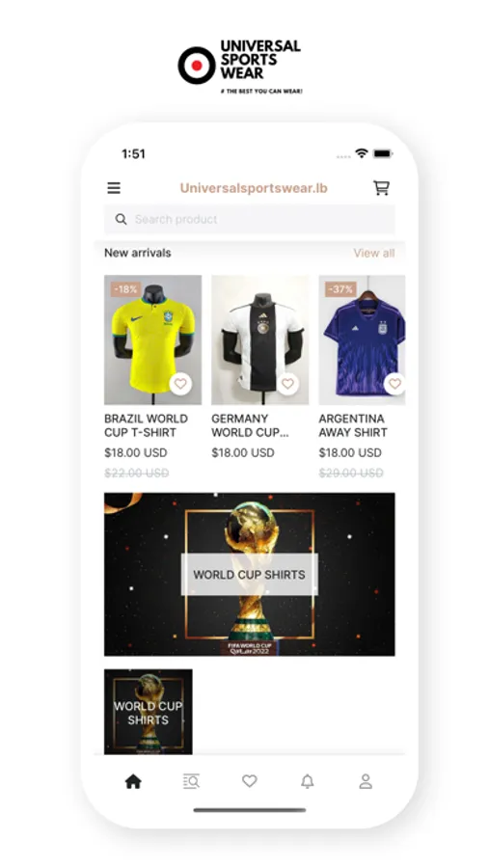Viewport: 489px width, 868px height.
Task: Select the small World Cup Shirts category tile
Action: pyautogui.click(x=148, y=712)
